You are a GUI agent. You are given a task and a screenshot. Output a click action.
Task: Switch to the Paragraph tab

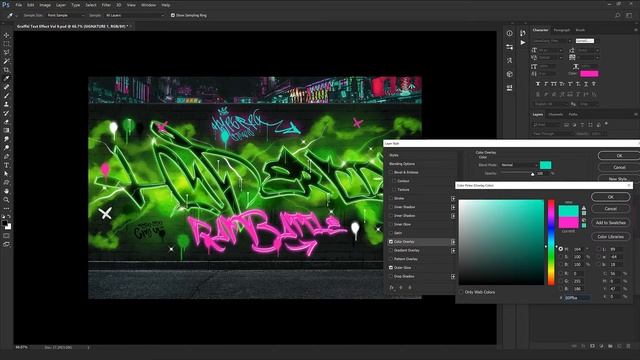point(562,30)
